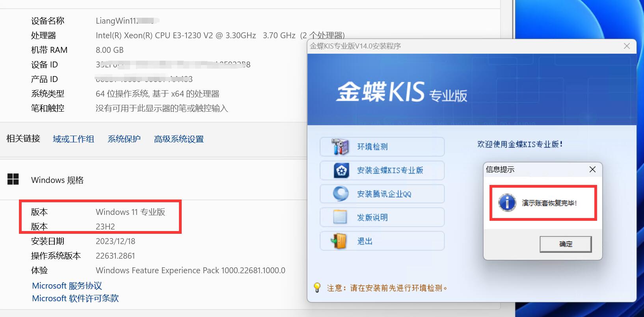This screenshot has height=317, width=644.
Task: Confirm with the 确定 button
Action: (566, 244)
